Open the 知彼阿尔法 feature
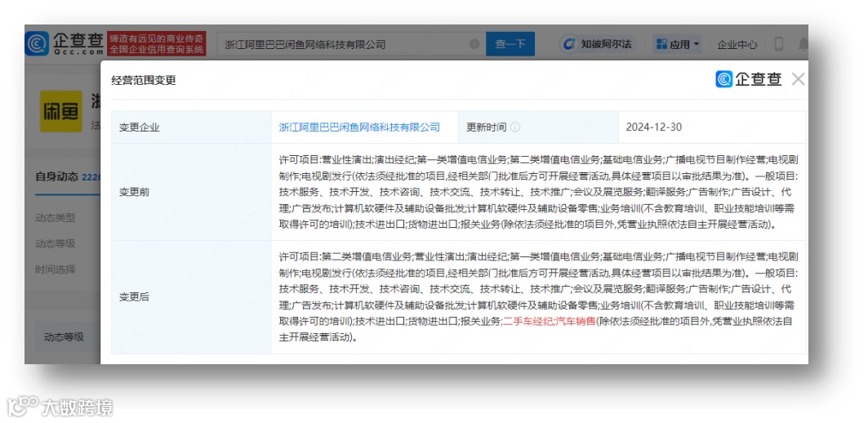 (599, 44)
